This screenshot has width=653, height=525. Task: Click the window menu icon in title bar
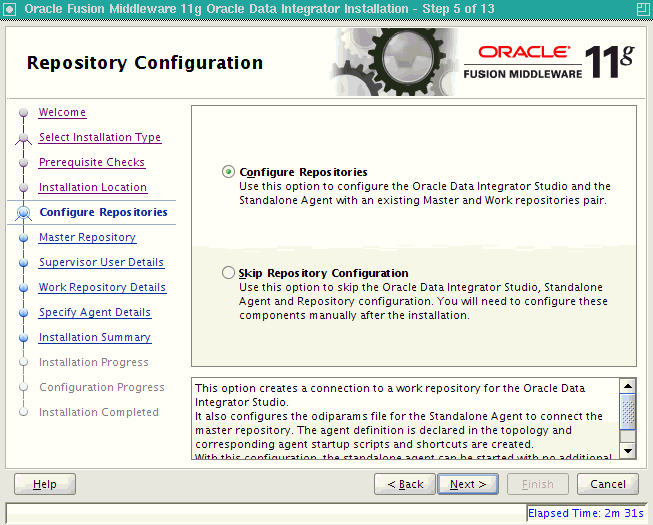(9, 9)
